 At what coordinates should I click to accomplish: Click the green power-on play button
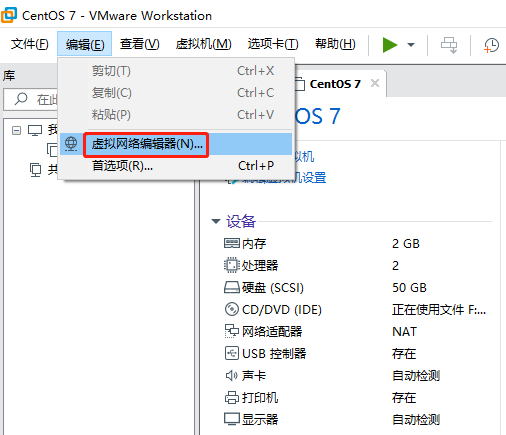click(x=390, y=45)
